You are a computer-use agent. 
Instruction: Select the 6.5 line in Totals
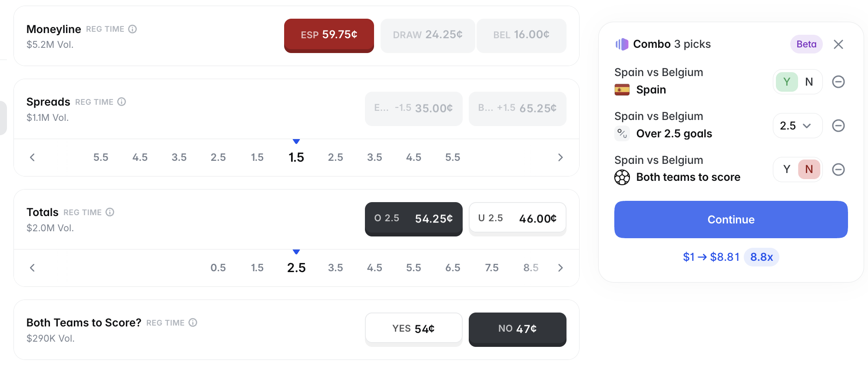tap(453, 268)
